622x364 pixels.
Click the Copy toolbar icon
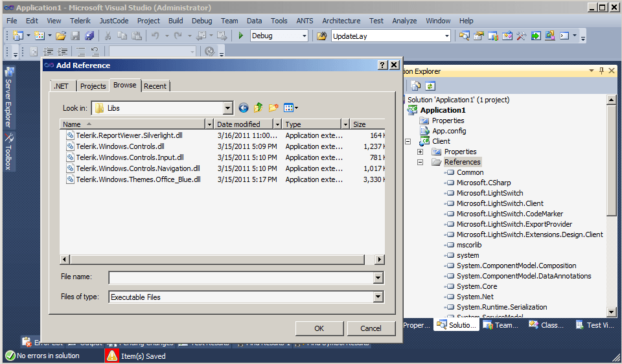click(x=122, y=36)
